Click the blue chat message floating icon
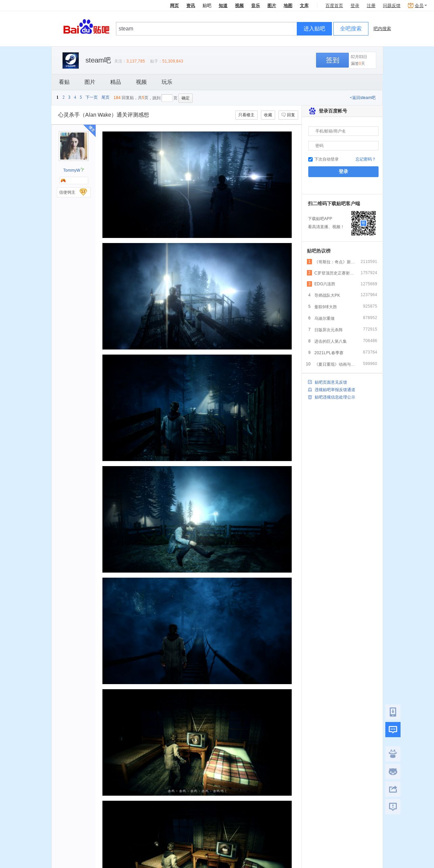This screenshot has height=868, width=434. click(x=393, y=729)
